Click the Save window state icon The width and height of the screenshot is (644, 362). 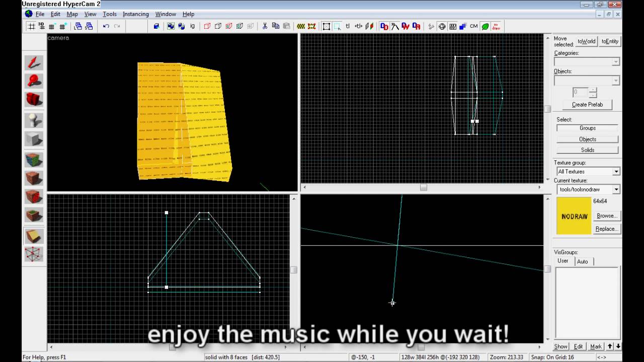coord(89,26)
